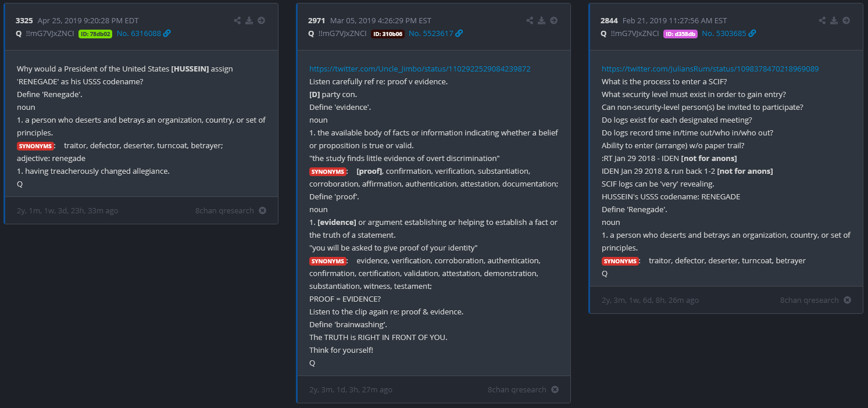Screen dimensions: 868x408
Task: Download post 2844 with download icon
Action: pyautogui.click(x=834, y=20)
